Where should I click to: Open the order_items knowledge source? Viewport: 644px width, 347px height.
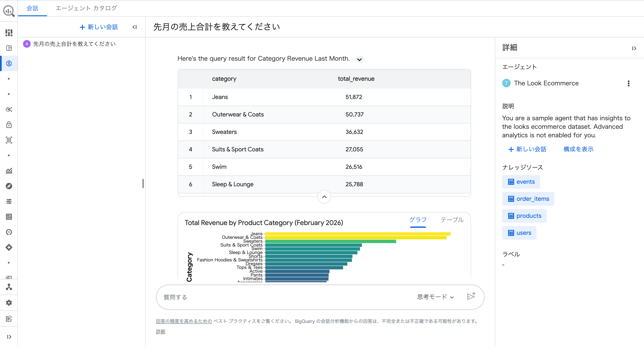point(528,199)
